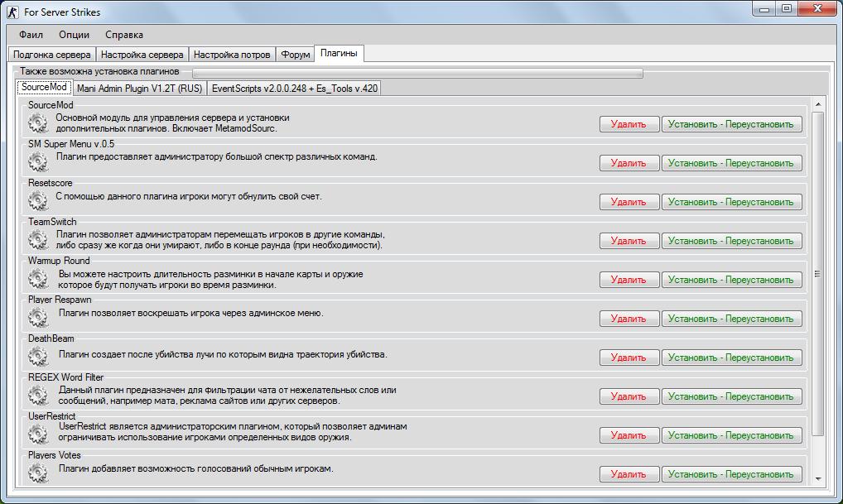Image resolution: width=843 pixels, height=504 pixels.
Task: Switch to the Форум tab
Action: click(x=295, y=55)
